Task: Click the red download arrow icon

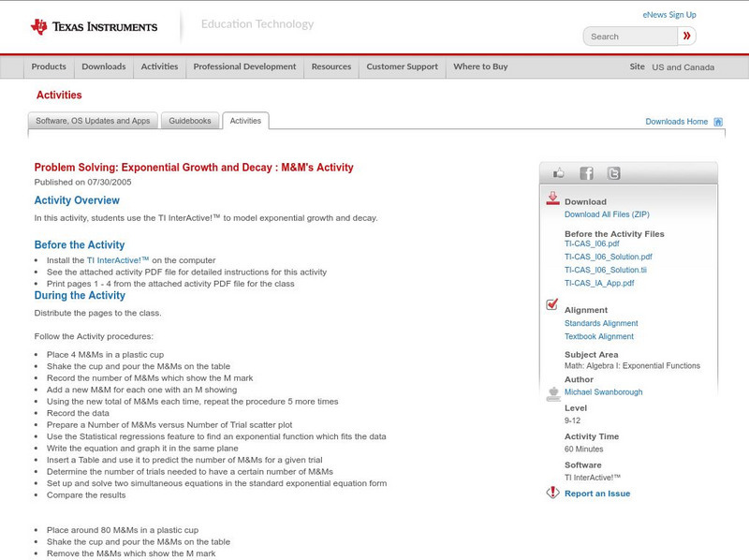Action: point(552,199)
